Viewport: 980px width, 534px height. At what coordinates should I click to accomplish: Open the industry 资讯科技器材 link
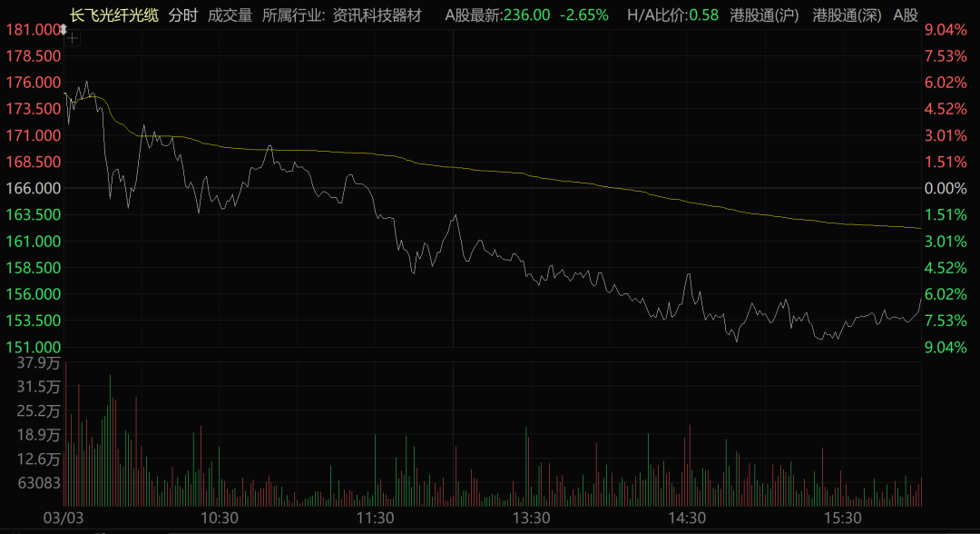click(x=377, y=15)
